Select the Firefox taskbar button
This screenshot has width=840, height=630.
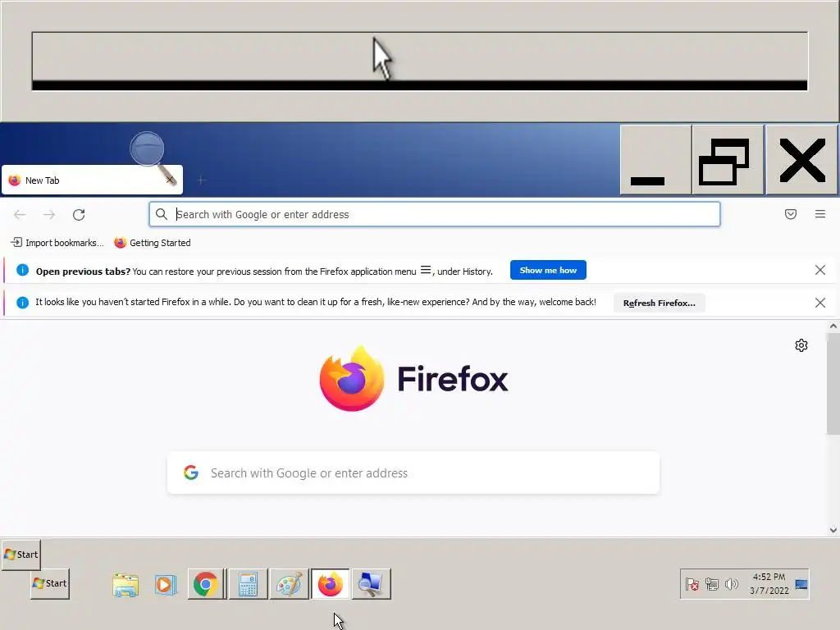pyautogui.click(x=330, y=584)
